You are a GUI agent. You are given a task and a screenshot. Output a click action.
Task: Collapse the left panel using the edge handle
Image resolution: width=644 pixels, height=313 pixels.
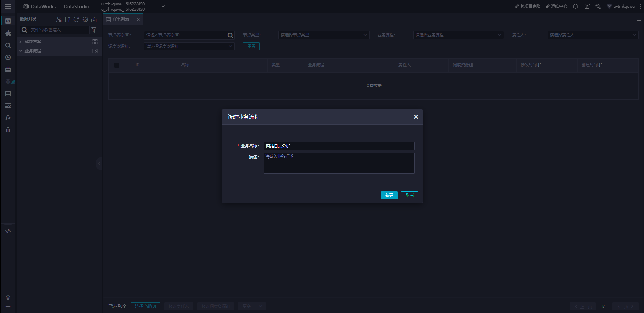[99, 164]
